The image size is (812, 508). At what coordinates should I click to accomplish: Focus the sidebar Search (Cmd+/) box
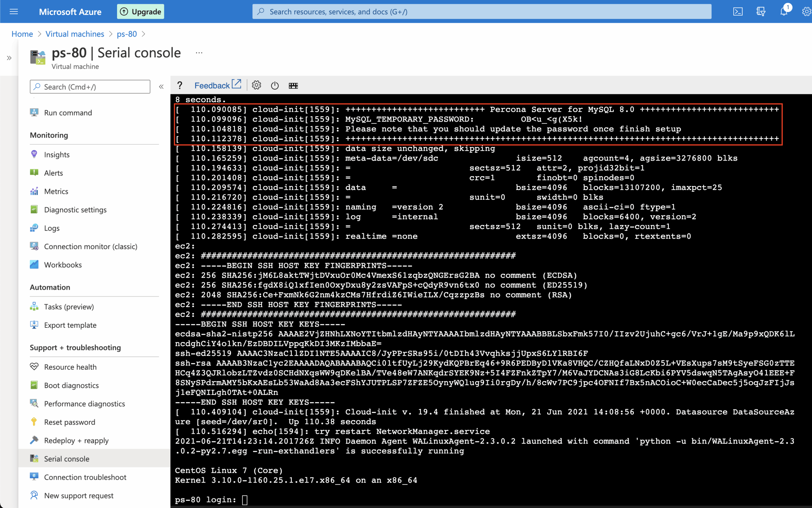(x=90, y=87)
